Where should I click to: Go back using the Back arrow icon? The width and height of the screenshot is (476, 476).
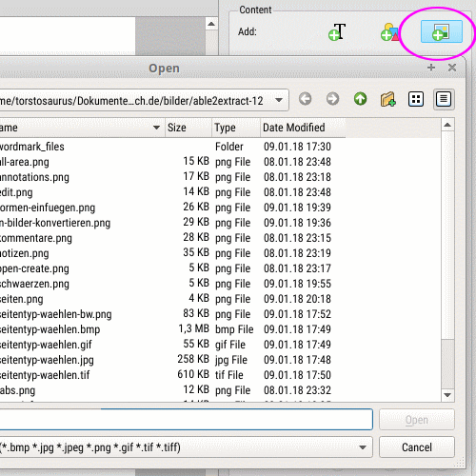pyautogui.click(x=306, y=99)
